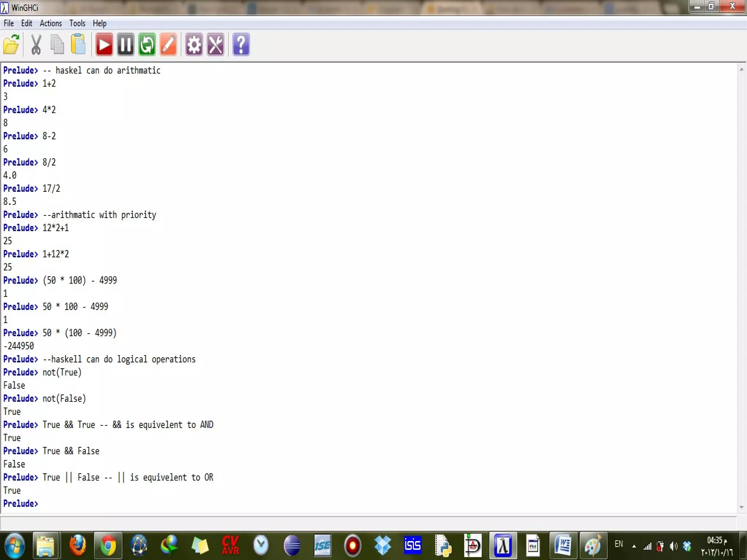Viewport: 747px width, 560px height.
Task: Click the Help question mark icon
Action: coord(241,44)
